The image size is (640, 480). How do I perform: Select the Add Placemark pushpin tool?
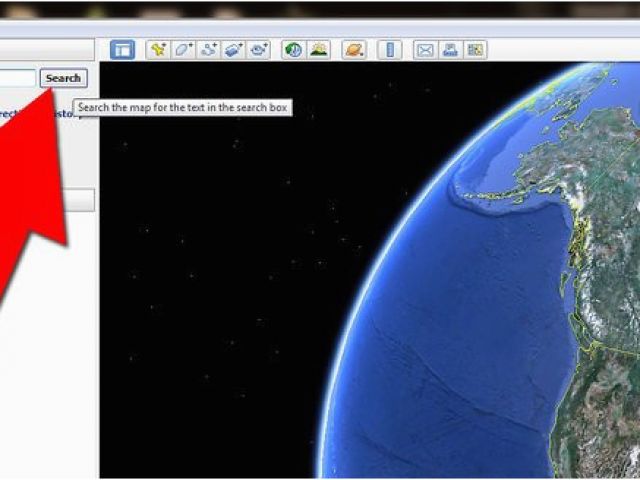(158, 50)
